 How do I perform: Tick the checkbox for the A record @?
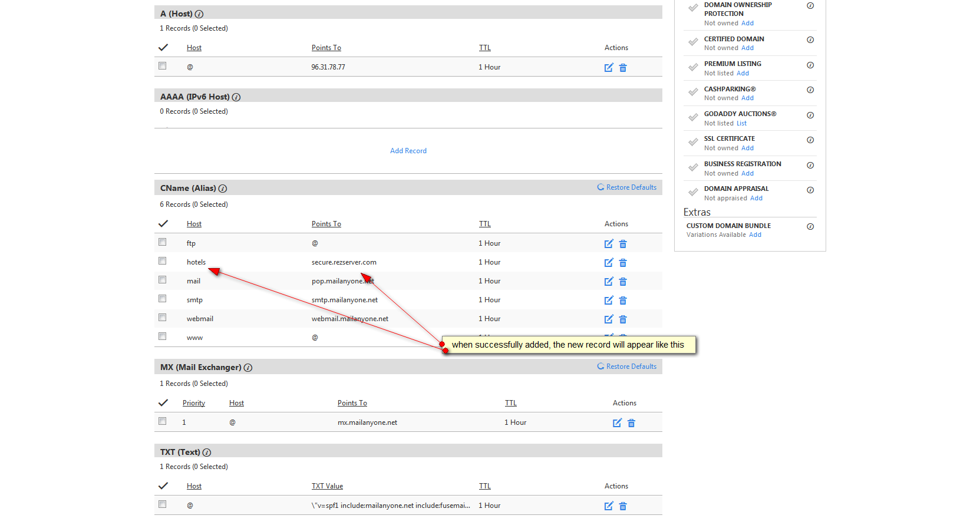click(x=163, y=66)
